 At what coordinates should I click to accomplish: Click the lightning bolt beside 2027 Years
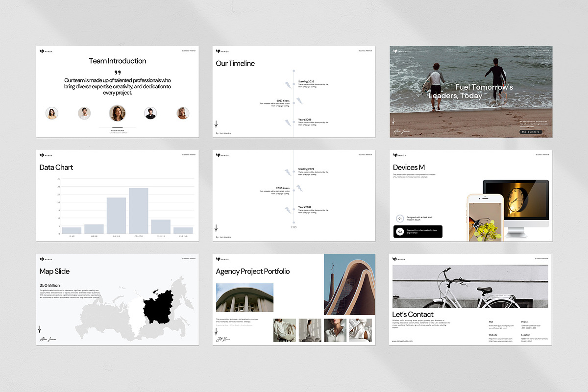click(299, 102)
